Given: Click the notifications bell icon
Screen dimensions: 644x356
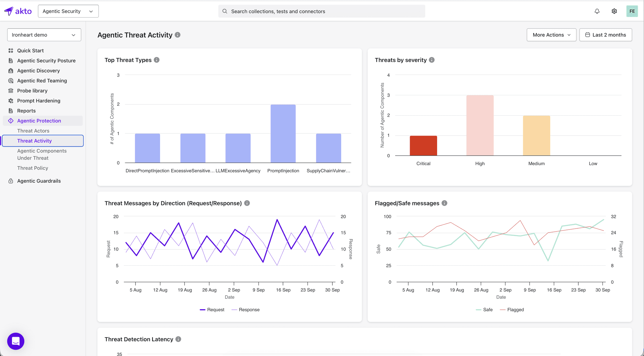Looking at the screenshot, I should coord(597,11).
